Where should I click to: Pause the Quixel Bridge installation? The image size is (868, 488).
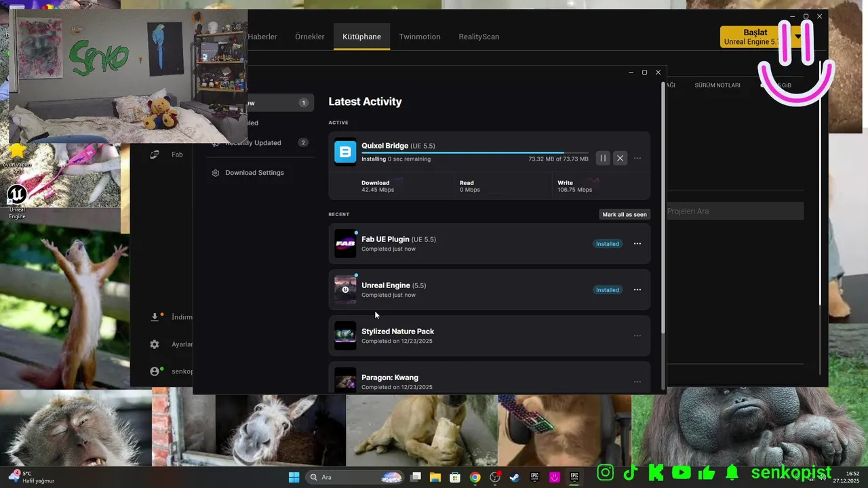[603, 158]
